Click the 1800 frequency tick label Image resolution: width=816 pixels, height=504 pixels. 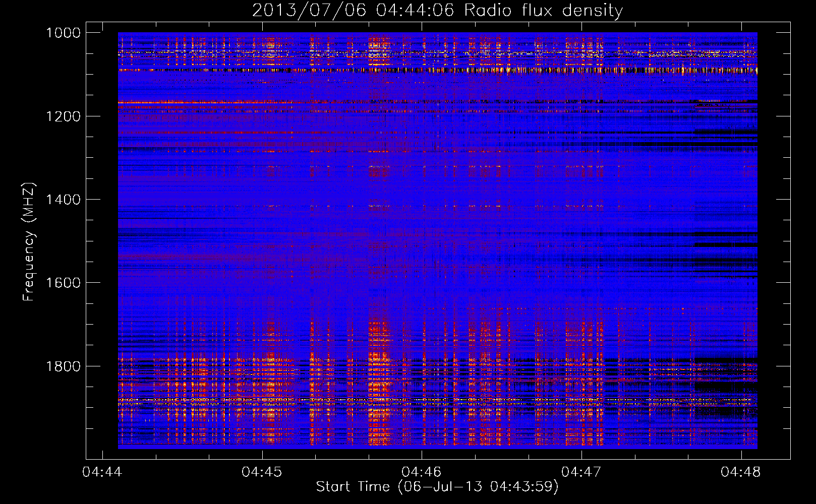(x=63, y=366)
